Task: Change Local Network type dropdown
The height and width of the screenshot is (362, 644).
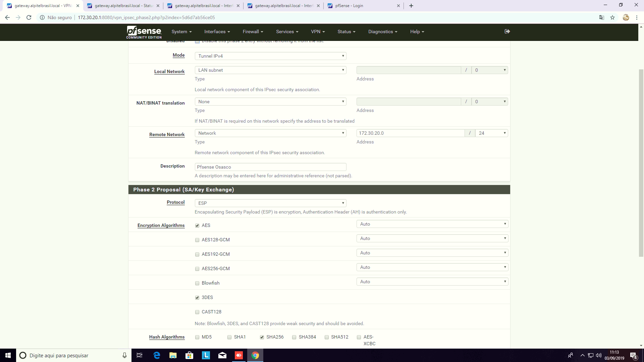Action: click(x=270, y=70)
